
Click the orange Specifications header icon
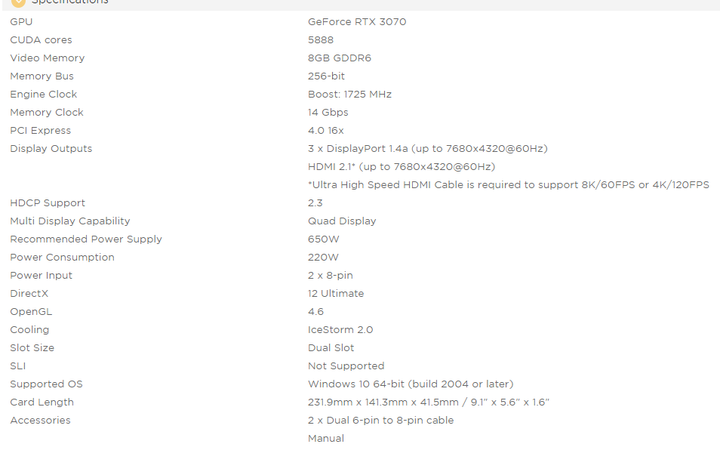tap(18, 2)
